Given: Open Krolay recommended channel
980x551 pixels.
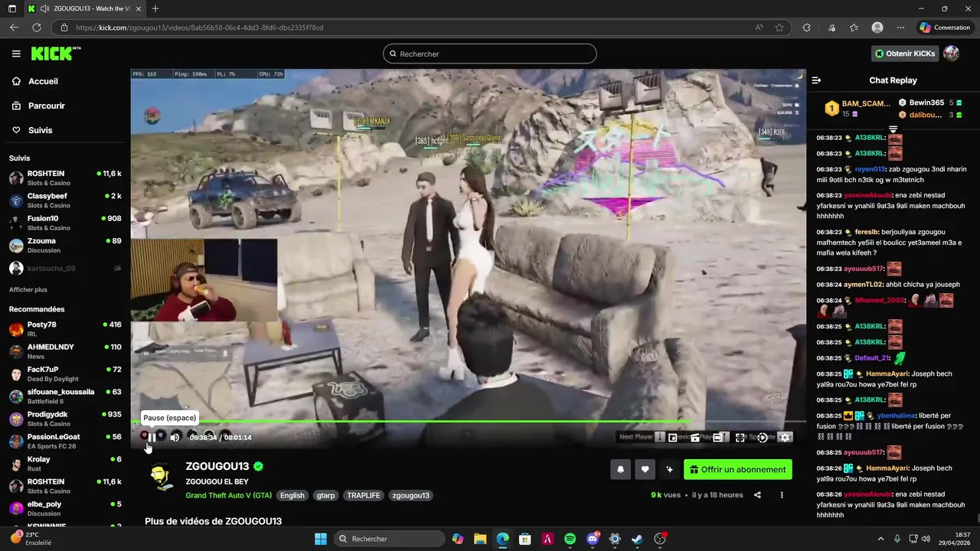Looking at the screenshot, I should pyautogui.click(x=65, y=464).
